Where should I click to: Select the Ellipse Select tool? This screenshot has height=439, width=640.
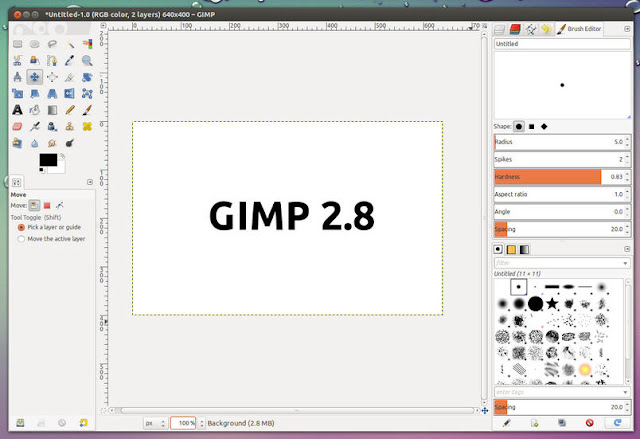coord(35,44)
